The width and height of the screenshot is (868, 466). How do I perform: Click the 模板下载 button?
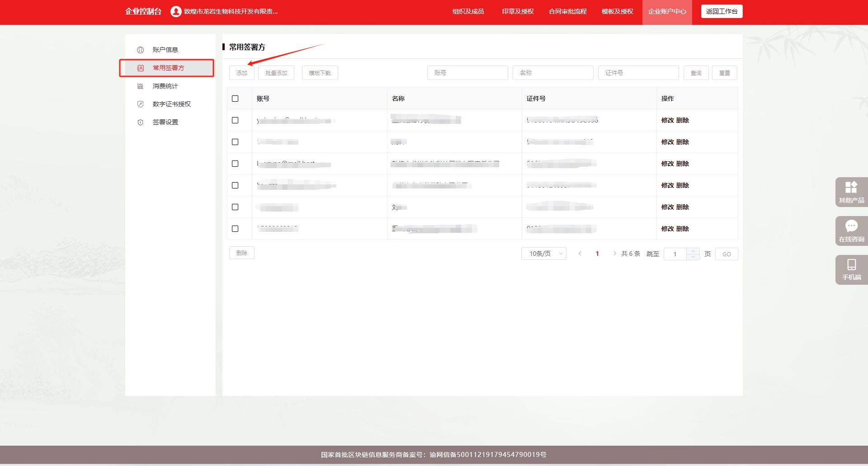point(320,73)
